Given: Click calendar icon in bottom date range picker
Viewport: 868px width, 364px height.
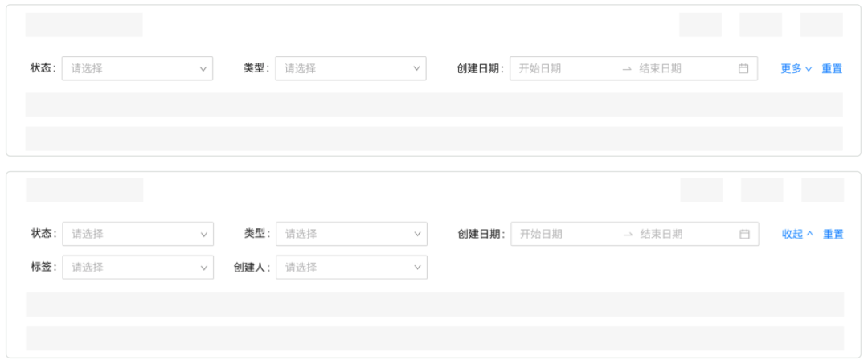Looking at the screenshot, I should point(744,234).
